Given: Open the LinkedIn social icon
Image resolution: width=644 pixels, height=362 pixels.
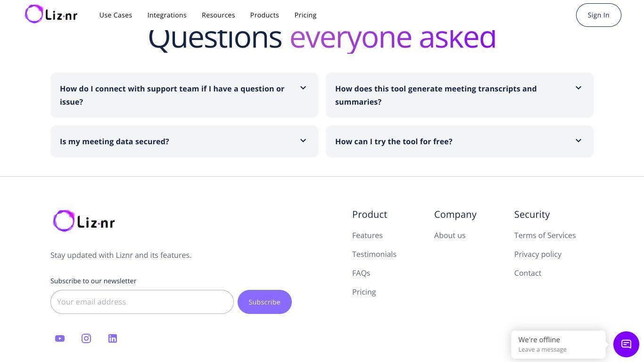Looking at the screenshot, I should point(113,338).
